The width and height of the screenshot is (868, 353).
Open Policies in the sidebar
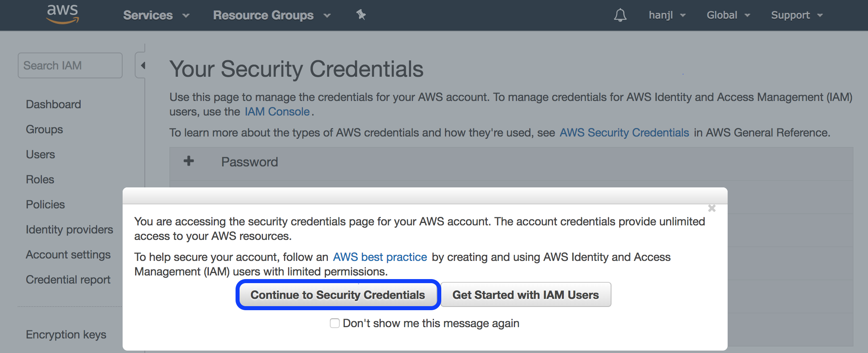pyautogui.click(x=45, y=204)
